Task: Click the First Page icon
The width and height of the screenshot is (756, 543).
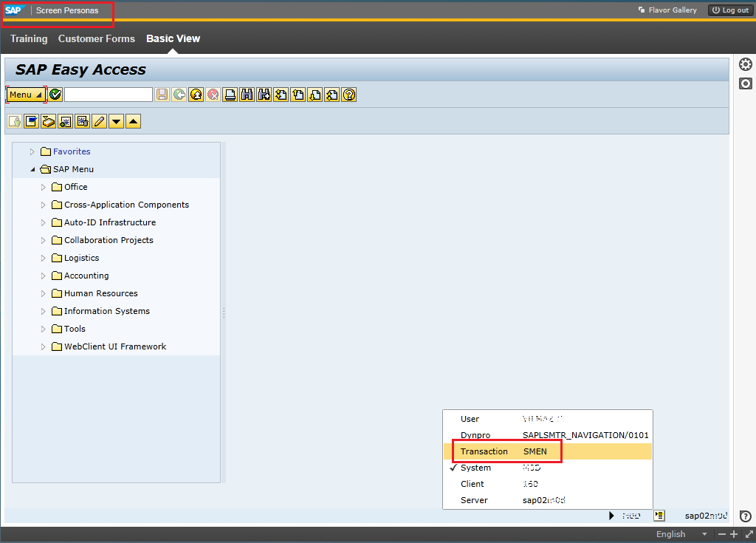Action: pos(281,95)
